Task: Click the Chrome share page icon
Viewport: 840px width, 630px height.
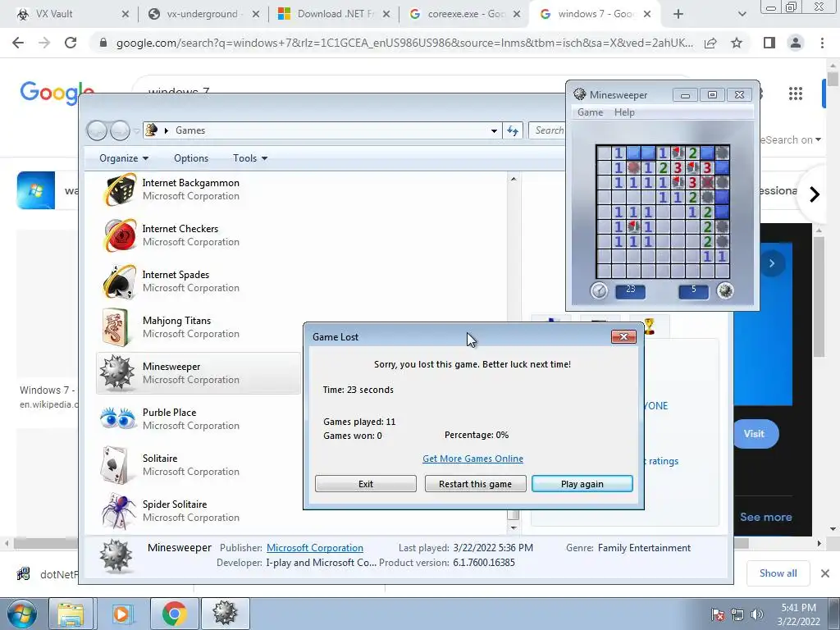Action: point(710,43)
